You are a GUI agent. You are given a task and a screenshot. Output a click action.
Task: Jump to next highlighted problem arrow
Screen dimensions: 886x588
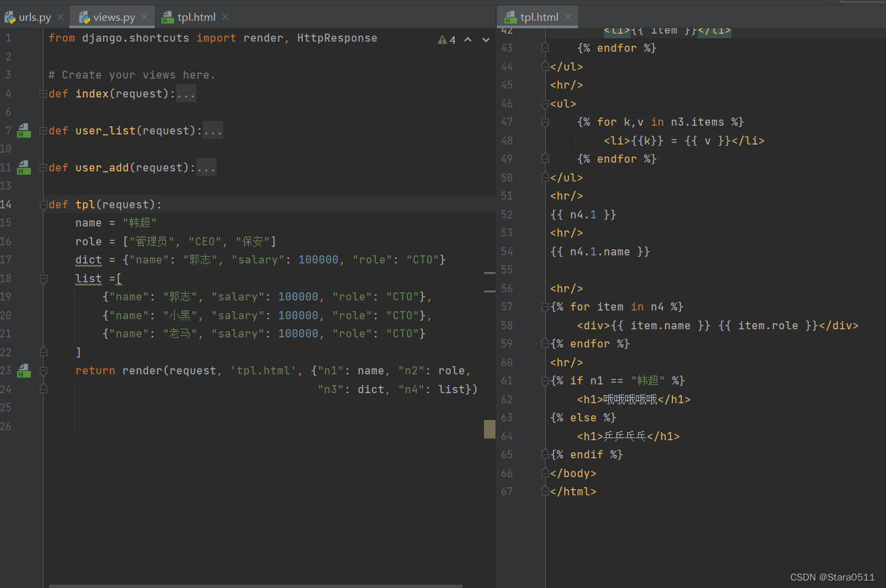tap(487, 40)
